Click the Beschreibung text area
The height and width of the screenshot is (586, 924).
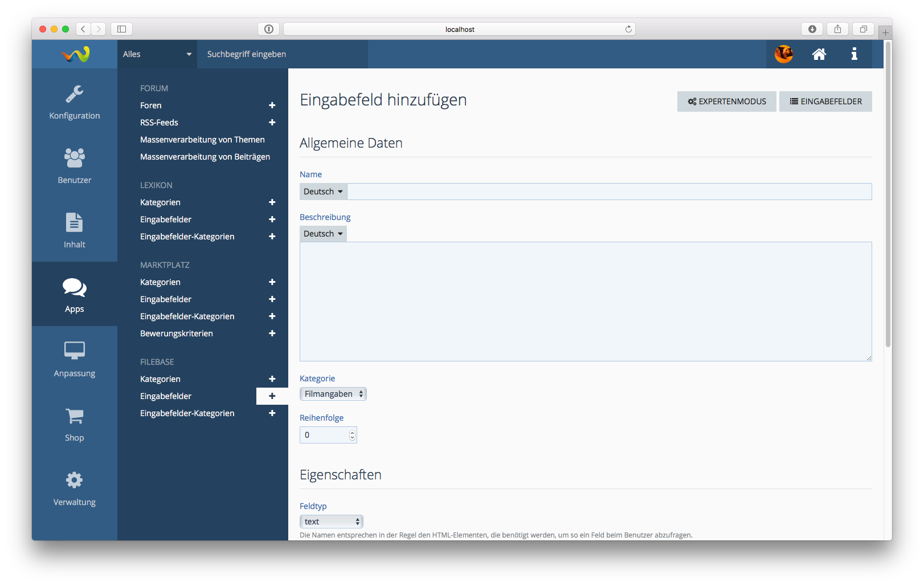[x=585, y=301]
